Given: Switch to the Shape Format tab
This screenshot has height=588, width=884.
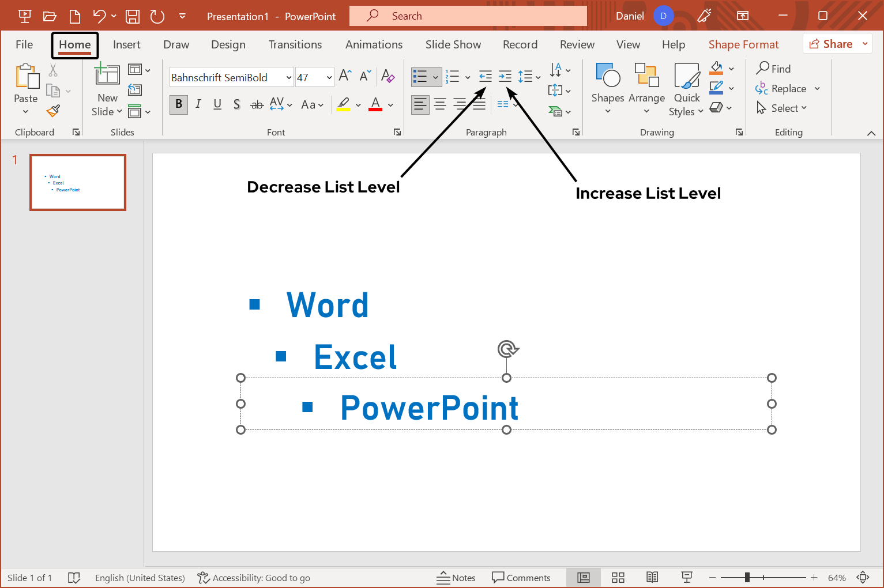Looking at the screenshot, I should pyautogui.click(x=743, y=44).
